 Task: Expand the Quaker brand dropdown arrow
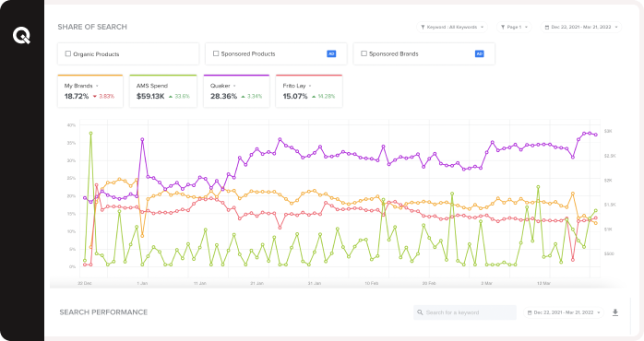point(234,87)
